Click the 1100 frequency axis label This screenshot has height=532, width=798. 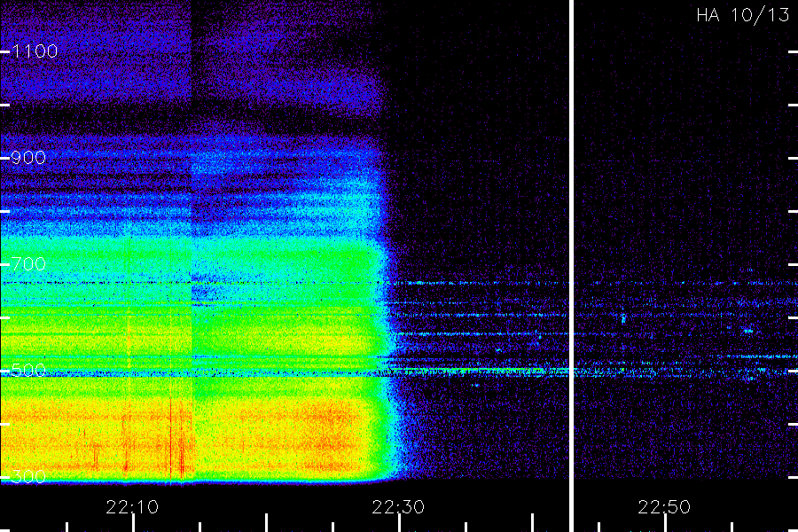tap(34, 51)
